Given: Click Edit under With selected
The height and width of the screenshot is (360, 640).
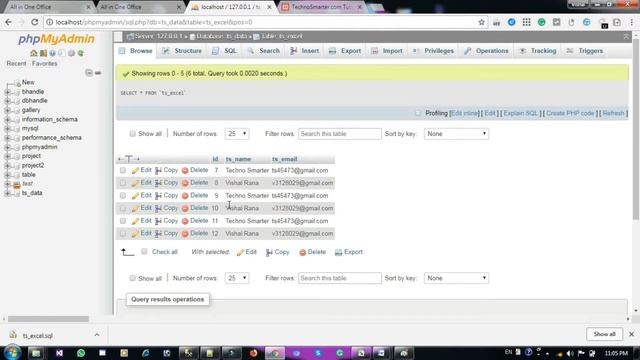Looking at the screenshot, I should 247,252.
